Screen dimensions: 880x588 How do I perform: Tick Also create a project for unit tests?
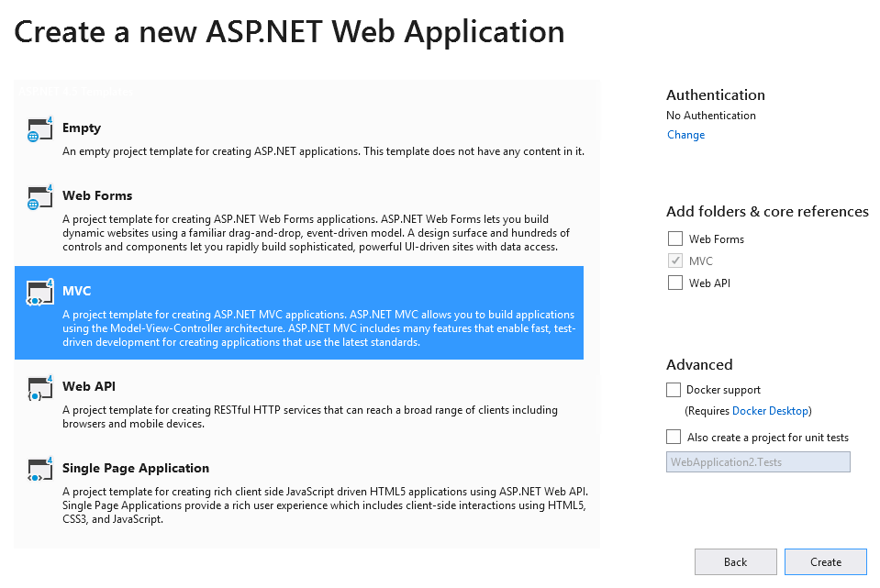(674, 438)
